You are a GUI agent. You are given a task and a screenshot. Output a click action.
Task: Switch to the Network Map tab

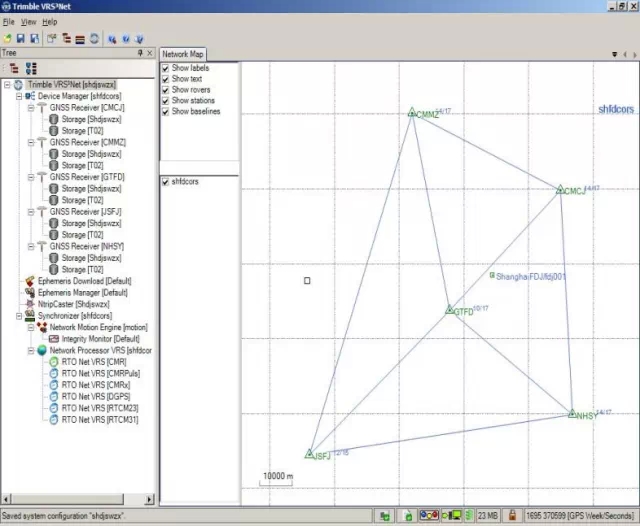click(182, 54)
